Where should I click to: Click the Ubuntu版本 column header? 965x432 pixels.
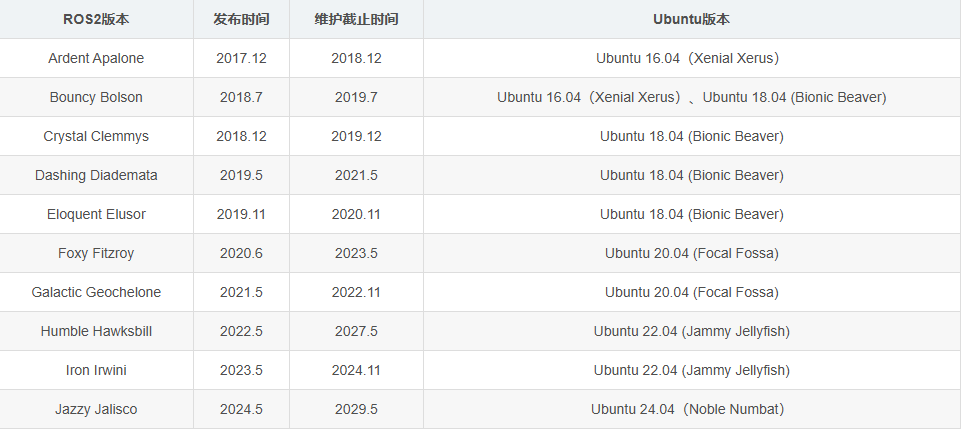point(691,20)
